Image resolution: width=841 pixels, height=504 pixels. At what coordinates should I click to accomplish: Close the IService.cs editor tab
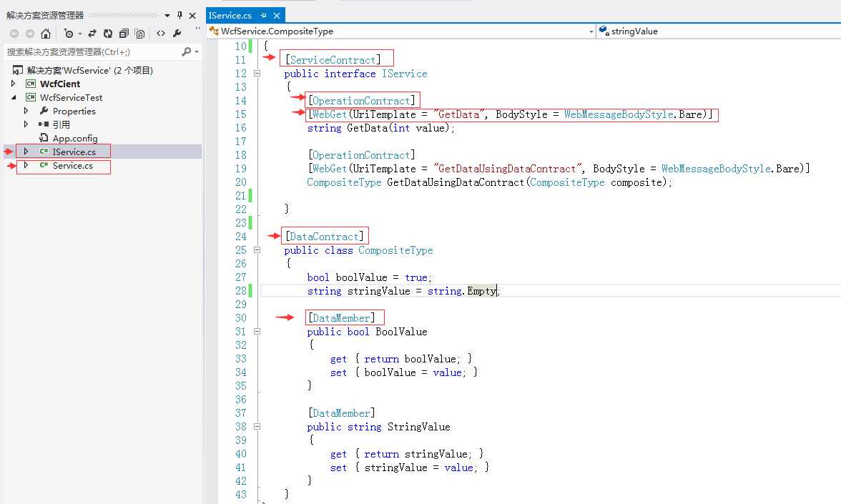pos(277,16)
